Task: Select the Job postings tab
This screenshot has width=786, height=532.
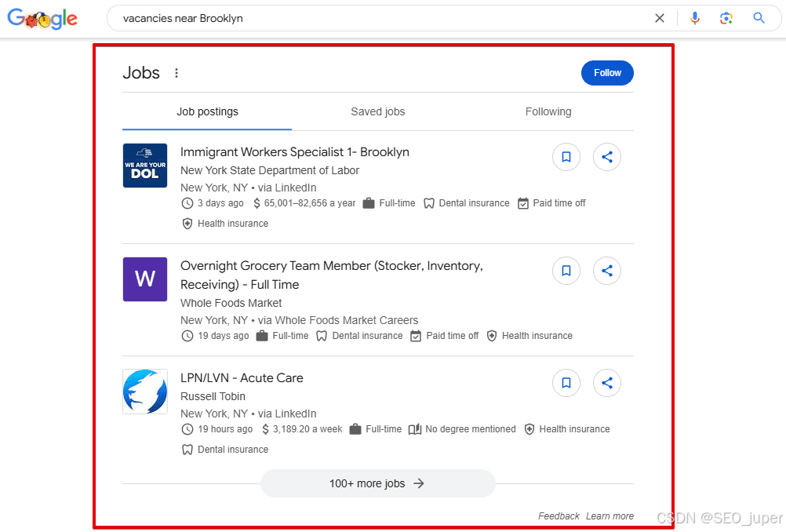Action: click(x=207, y=112)
